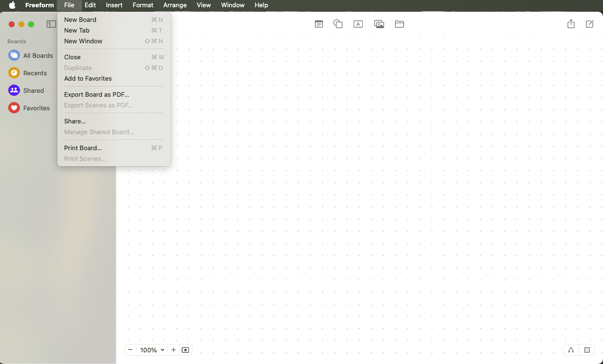Open the View menu
Viewport: 603px width, 364px height.
(204, 5)
